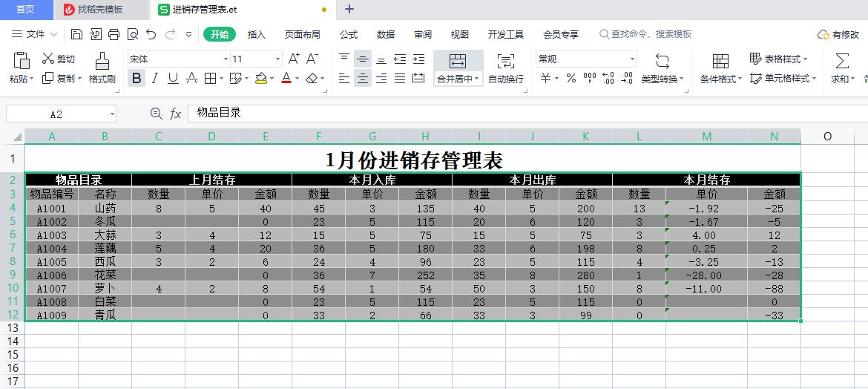Viewport: 868px width, 389px height.
Task: Apply strikethrough text formatting icon
Action: [x=191, y=78]
